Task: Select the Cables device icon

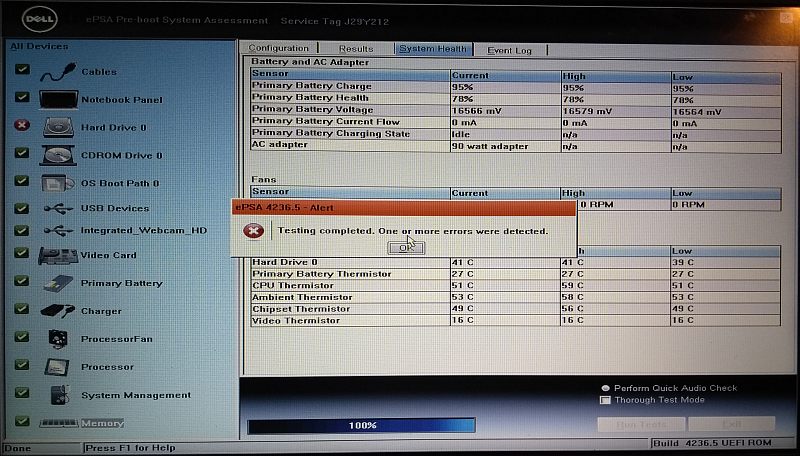Action: [x=58, y=72]
